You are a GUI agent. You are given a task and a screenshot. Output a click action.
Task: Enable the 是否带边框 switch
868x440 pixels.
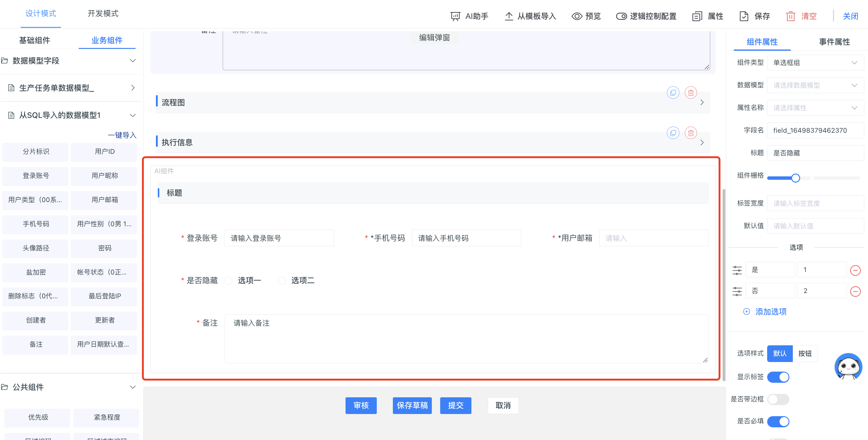(x=778, y=399)
